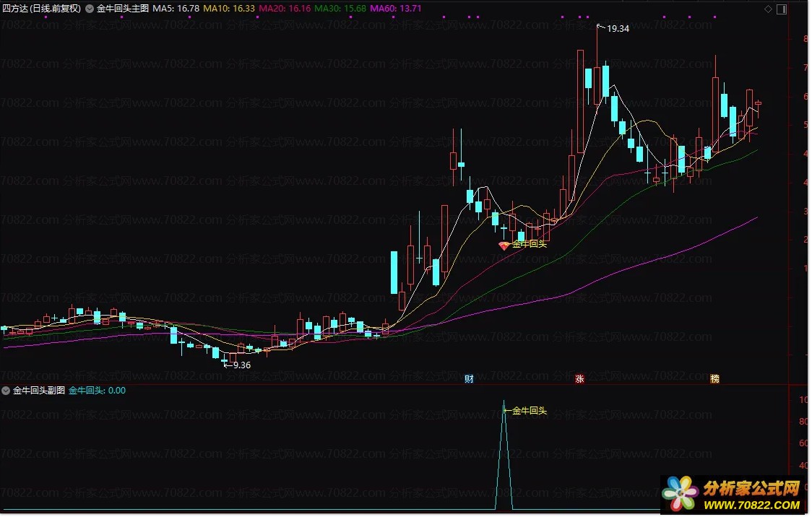The height and width of the screenshot is (517, 812).
Task: Click the red gem signal icon on the chart
Action: (504, 246)
